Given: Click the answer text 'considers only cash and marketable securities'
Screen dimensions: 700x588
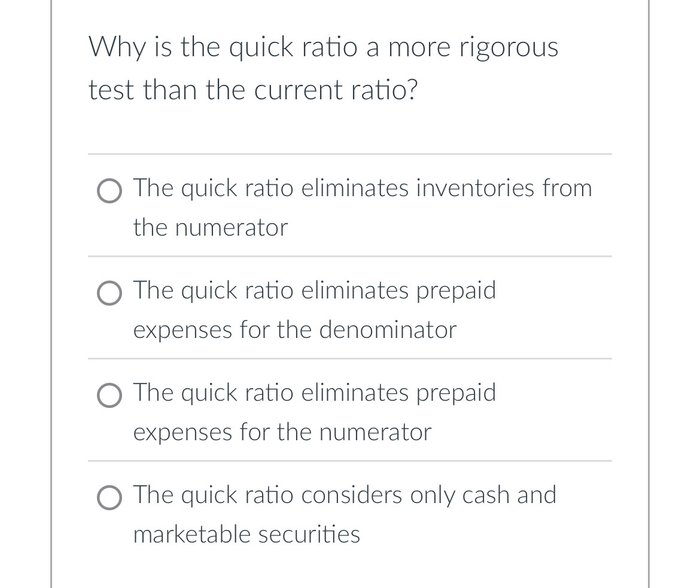Looking at the screenshot, I should (345, 495).
